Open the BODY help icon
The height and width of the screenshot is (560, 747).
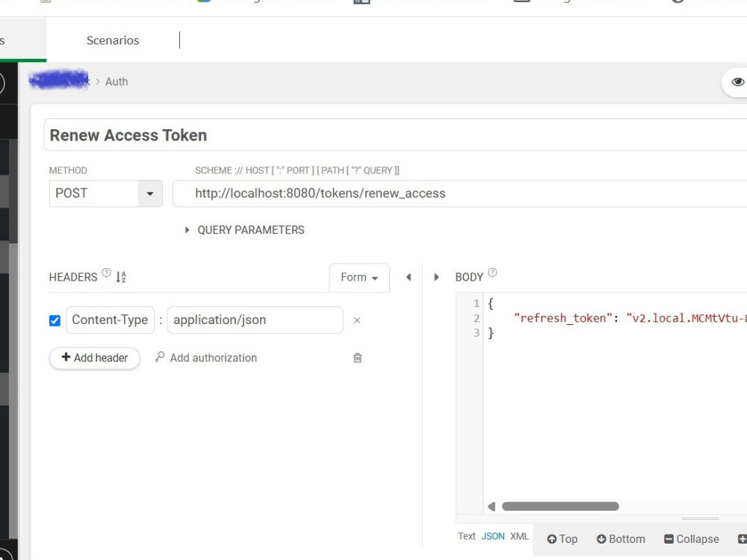coord(492,273)
